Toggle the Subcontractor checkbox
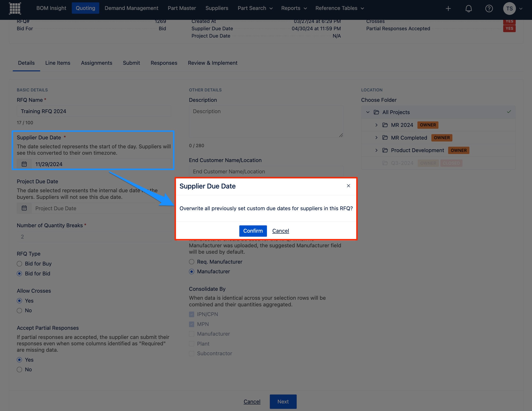This screenshot has width=532, height=411. pos(192,353)
